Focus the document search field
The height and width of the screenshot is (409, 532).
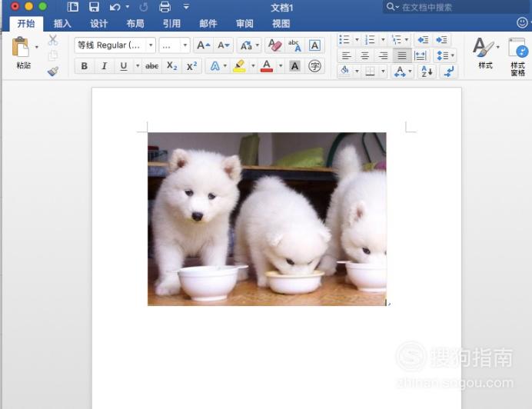coord(457,7)
